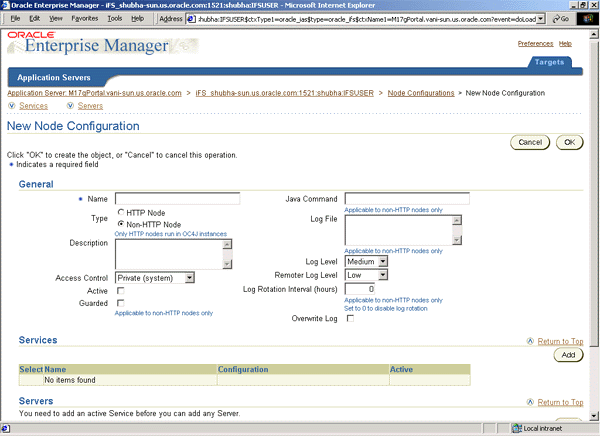600x436 pixels.
Task: Click the Internet Explorer title bar icon
Action: (x=5, y=5)
